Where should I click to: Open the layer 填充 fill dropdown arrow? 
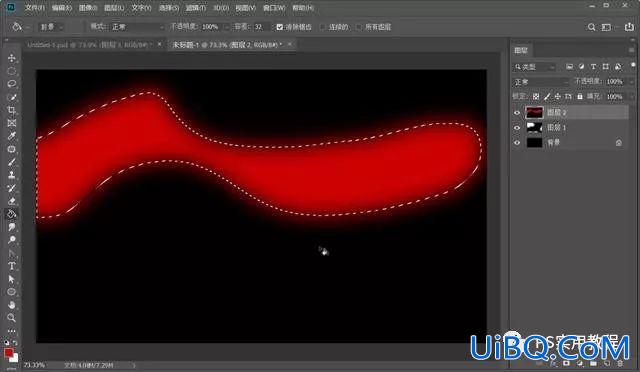[632, 97]
